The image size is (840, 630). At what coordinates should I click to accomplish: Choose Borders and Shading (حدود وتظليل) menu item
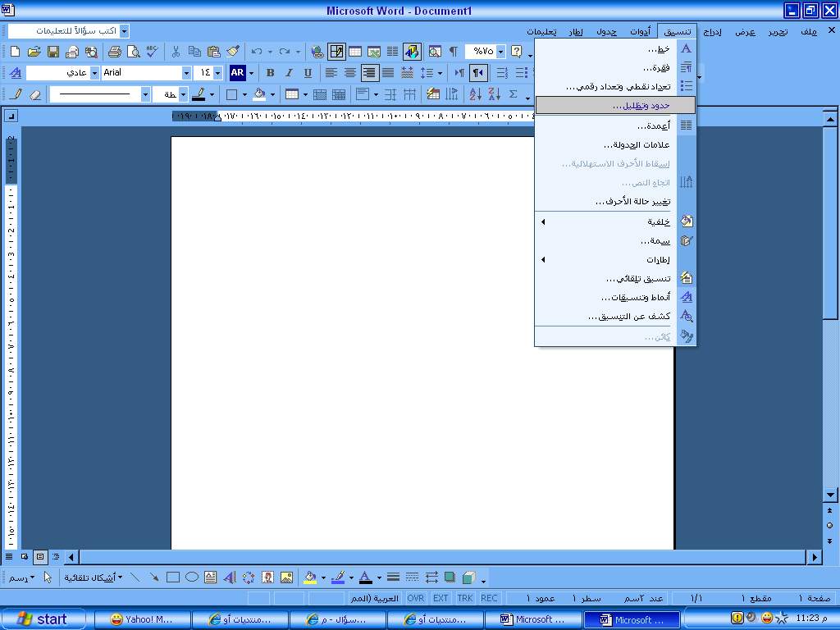(615, 106)
